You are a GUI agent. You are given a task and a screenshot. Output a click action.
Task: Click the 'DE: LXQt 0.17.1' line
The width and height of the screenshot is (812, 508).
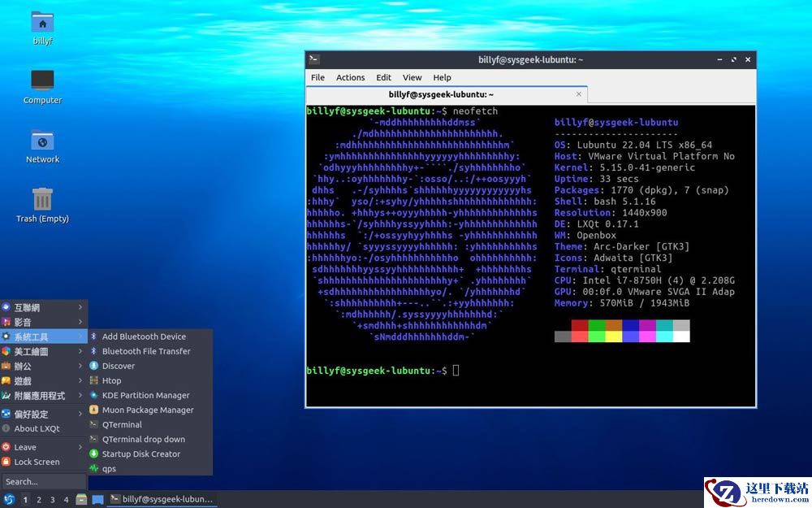(x=597, y=224)
